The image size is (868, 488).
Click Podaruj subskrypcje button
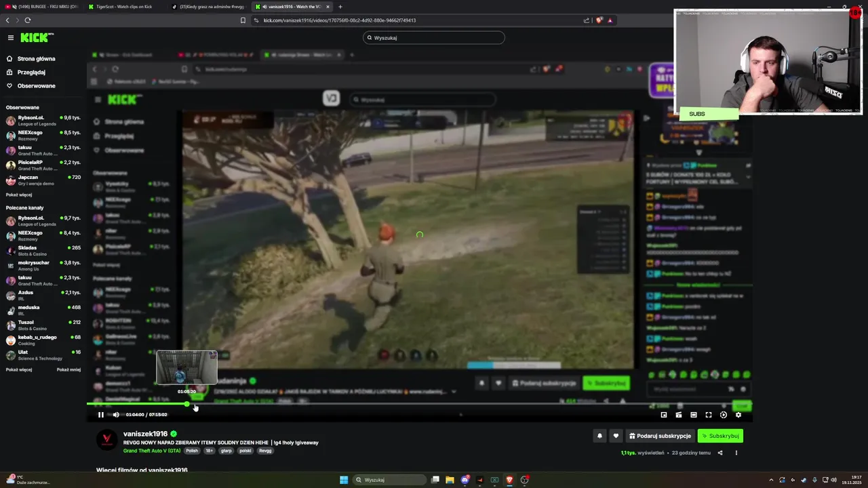tap(660, 436)
